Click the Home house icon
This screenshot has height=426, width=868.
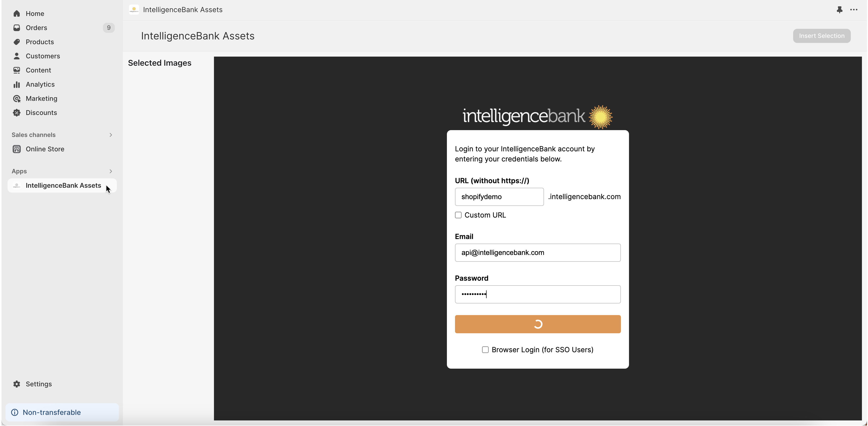16,13
